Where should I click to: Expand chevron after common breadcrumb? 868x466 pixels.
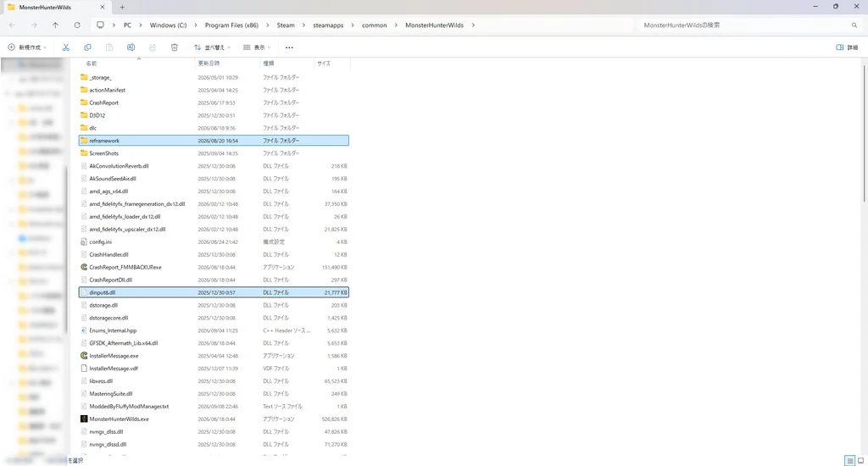point(397,25)
